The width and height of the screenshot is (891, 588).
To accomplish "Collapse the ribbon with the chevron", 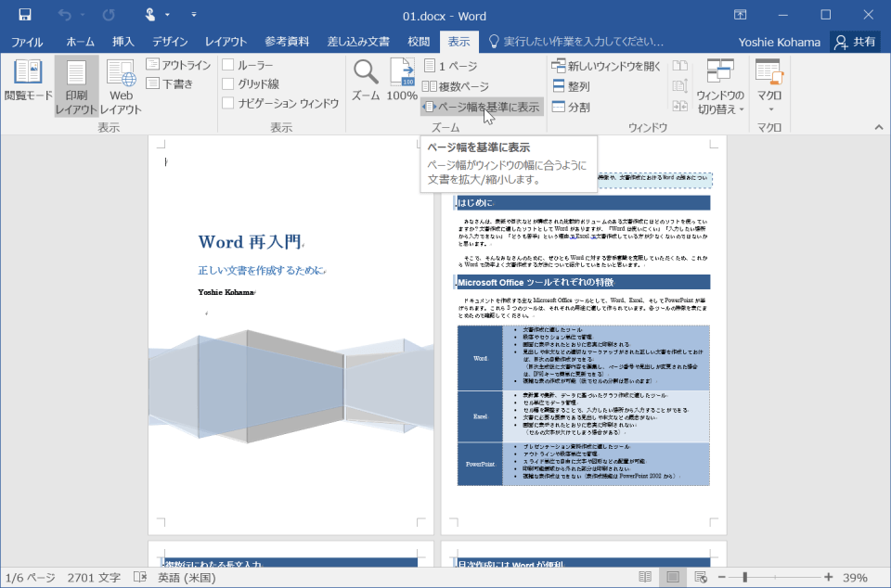I will click(879, 127).
